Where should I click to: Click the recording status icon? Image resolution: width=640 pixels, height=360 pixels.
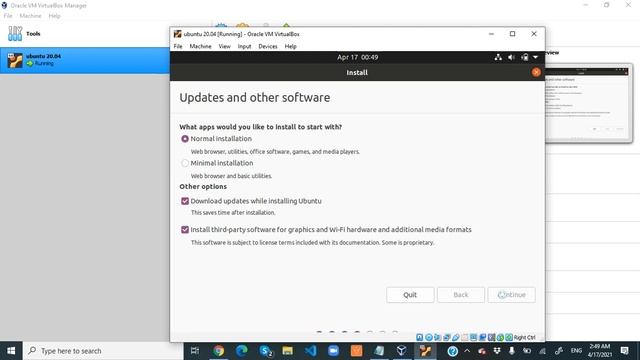[482, 338]
